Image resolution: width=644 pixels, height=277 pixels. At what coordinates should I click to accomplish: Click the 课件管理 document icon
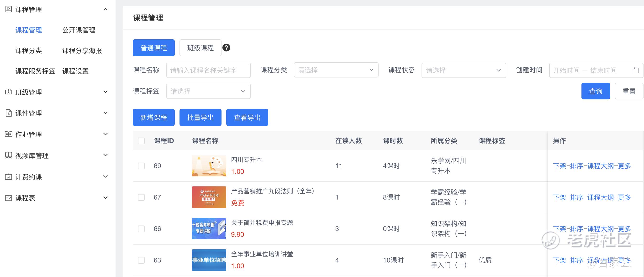[x=9, y=113]
